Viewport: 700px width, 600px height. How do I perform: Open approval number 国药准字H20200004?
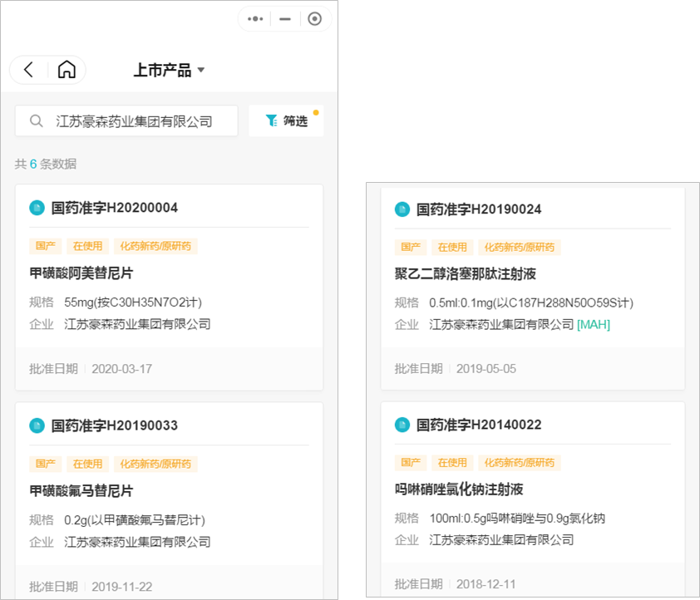114,208
